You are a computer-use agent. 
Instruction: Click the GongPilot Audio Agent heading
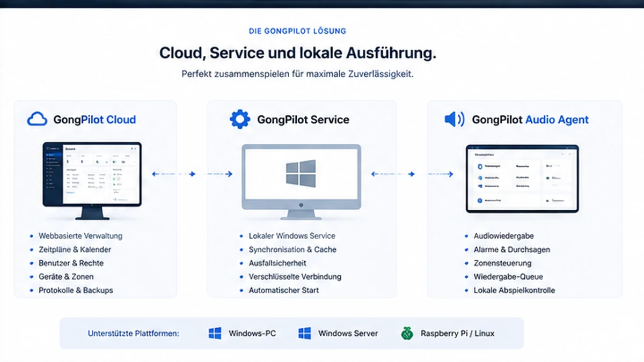point(530,120)
